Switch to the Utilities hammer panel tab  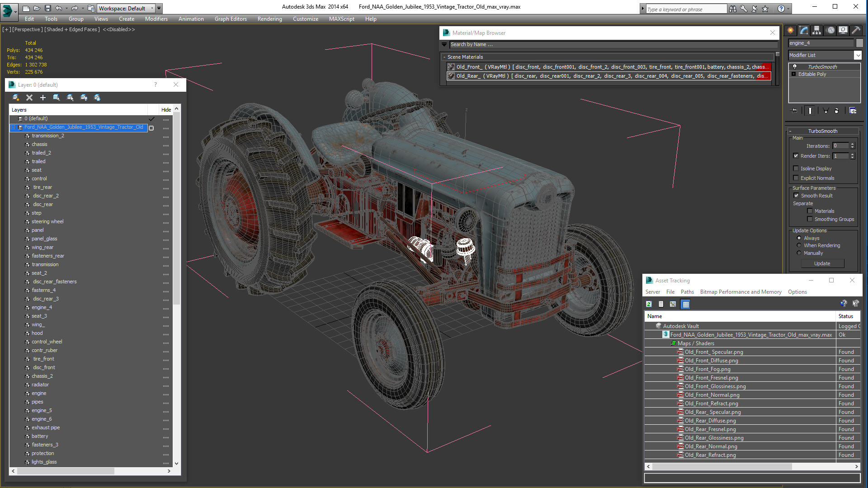[x=856, y=30]
